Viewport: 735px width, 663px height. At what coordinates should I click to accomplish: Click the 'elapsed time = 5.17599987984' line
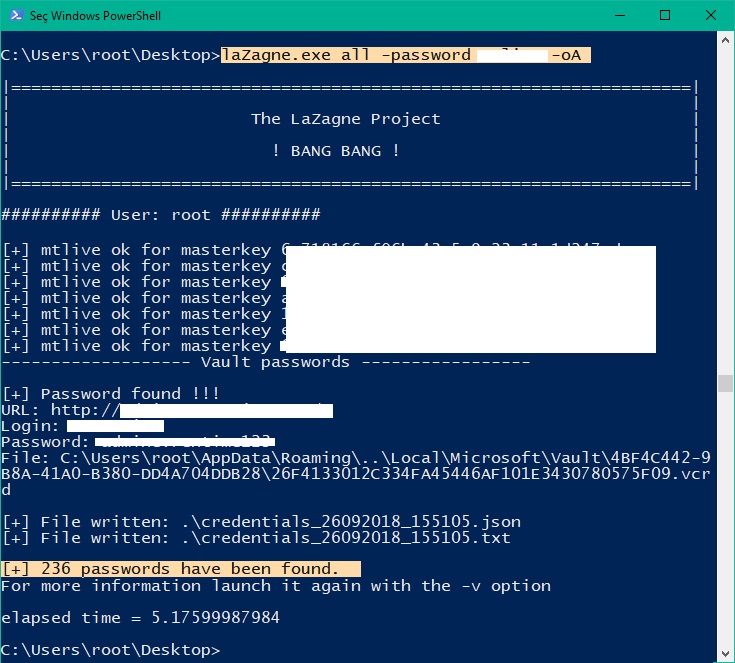[x=140, y=617]
